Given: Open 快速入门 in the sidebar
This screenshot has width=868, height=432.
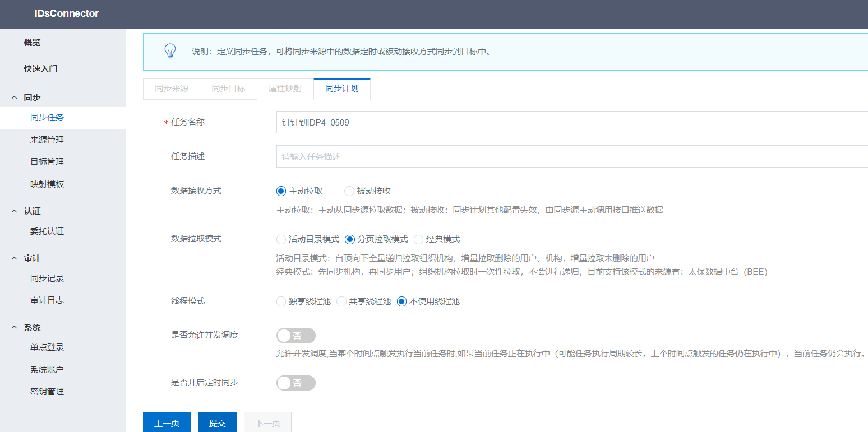Looking at the screenshot, I should tap(40, 69).
